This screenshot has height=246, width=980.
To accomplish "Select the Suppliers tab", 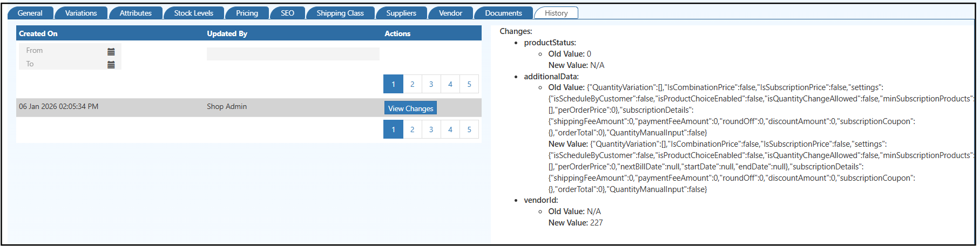I will tap(401, 13).
